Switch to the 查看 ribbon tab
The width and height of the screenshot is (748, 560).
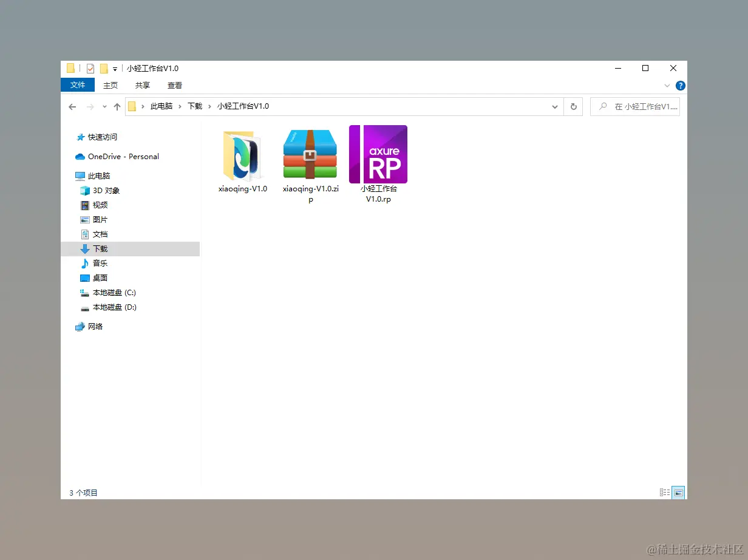(x=175, y=86)
